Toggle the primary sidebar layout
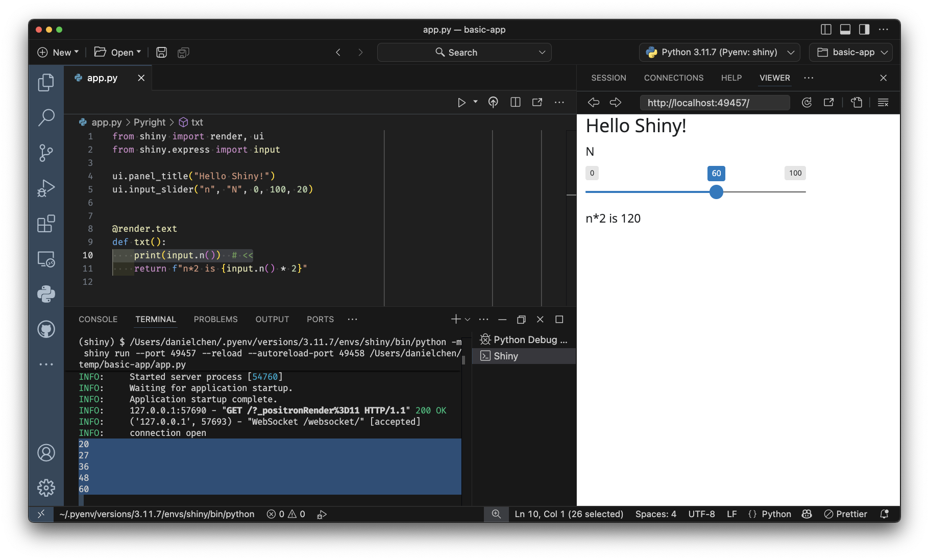The image size is (929, 560). (x=826, y=30)
